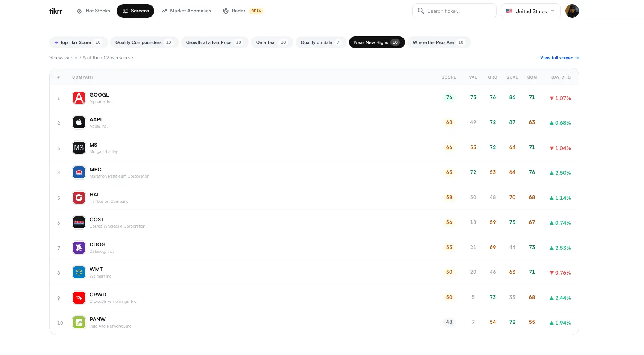
Task: Select the Top tikrr Score screen
Action: [78, 42]
